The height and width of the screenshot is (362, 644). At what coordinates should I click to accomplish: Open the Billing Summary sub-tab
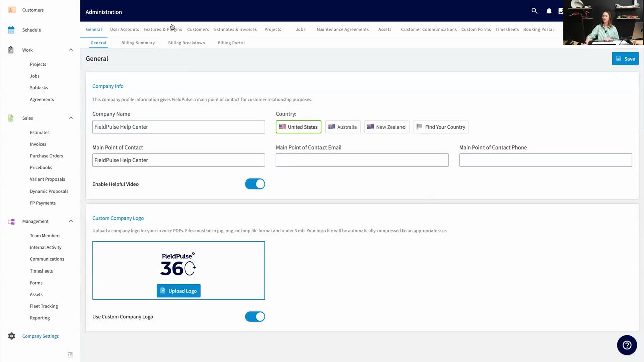pos(138,43)
